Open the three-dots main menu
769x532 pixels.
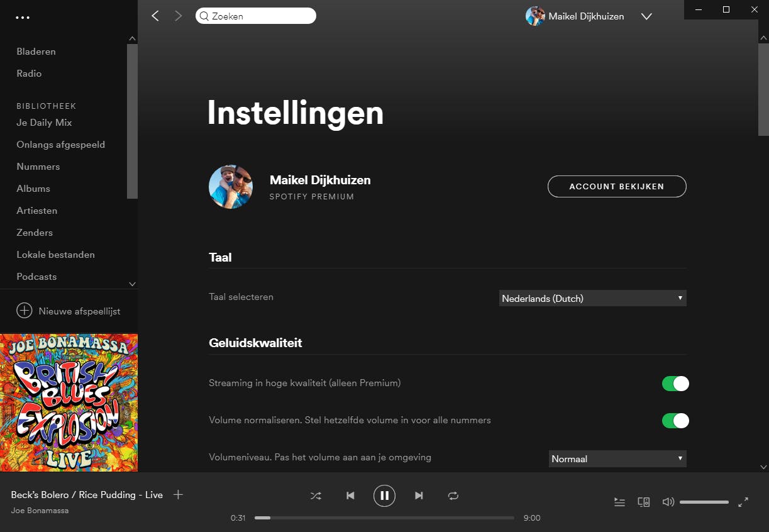(x=23, y=18)
